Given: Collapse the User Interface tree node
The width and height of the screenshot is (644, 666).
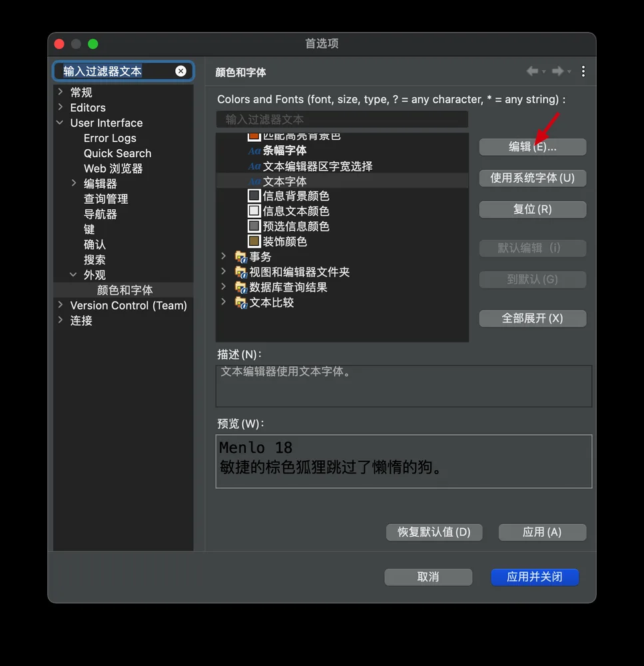Looking at the screenshot, I should (x=60, y=123).
